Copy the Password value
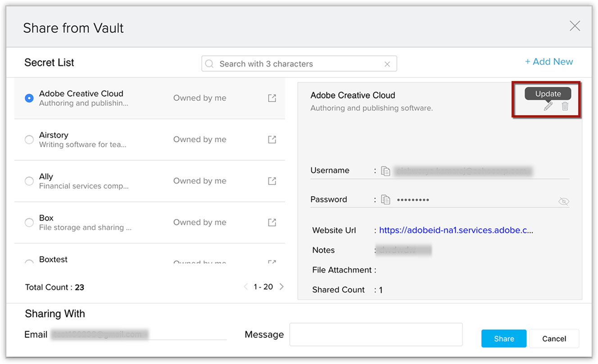The width and height of the screenshot is (598, 364). coord(385,200)
